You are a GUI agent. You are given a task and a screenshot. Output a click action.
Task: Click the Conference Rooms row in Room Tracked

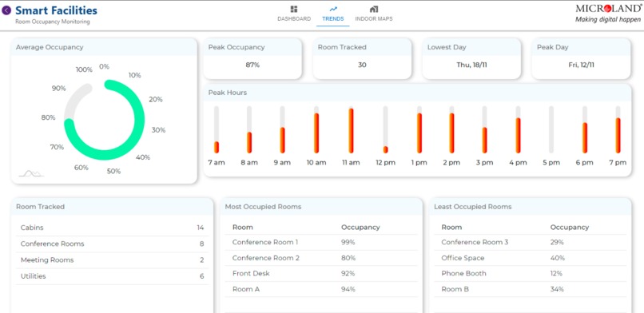112,244
